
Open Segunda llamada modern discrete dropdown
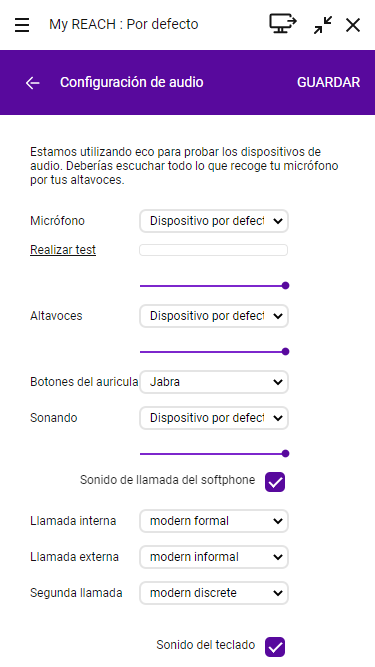tap(214, 593)
